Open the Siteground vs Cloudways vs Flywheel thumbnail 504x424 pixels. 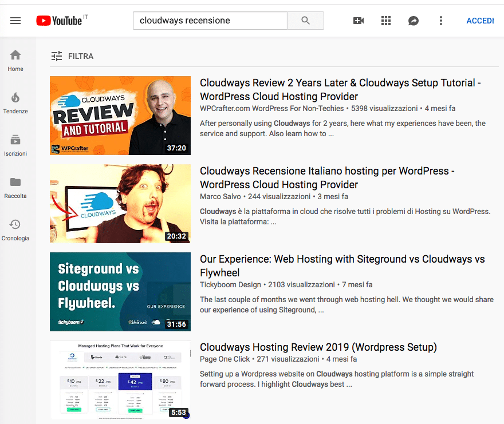[120, 292]
